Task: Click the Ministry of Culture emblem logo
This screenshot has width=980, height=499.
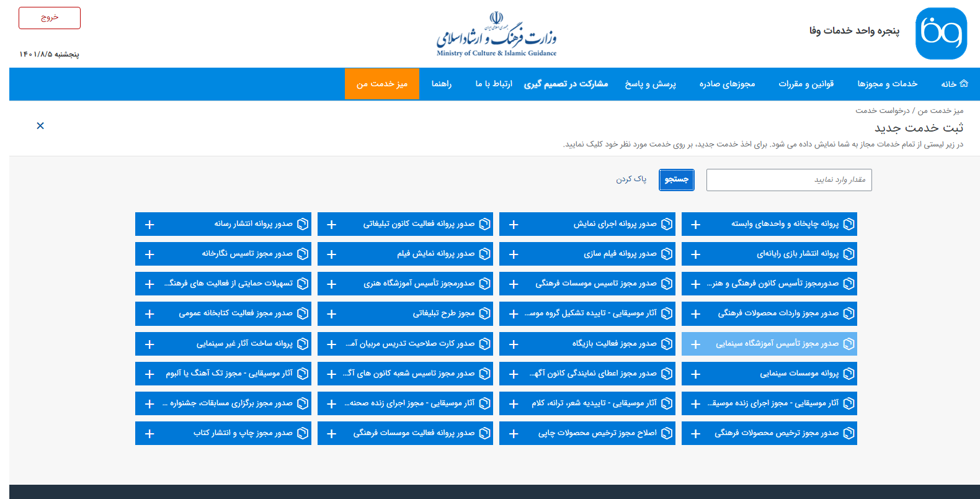Action: click(x=496, y=35)
